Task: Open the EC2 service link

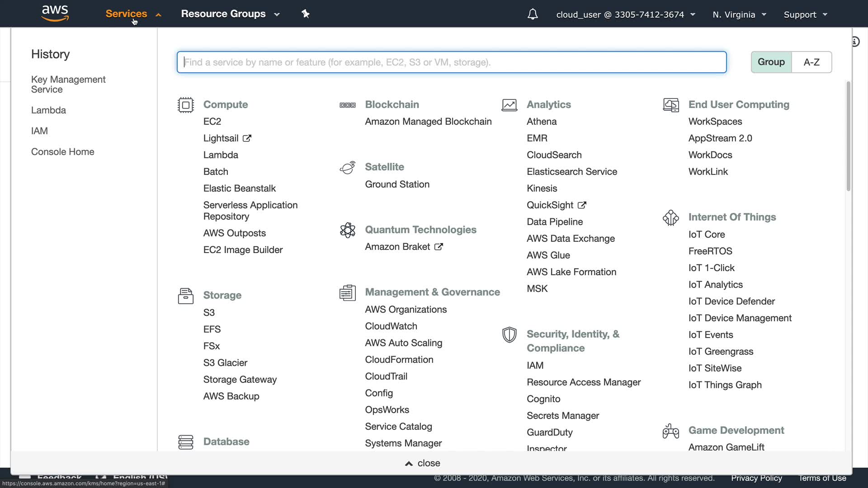Action: click(x=212, y=122)
